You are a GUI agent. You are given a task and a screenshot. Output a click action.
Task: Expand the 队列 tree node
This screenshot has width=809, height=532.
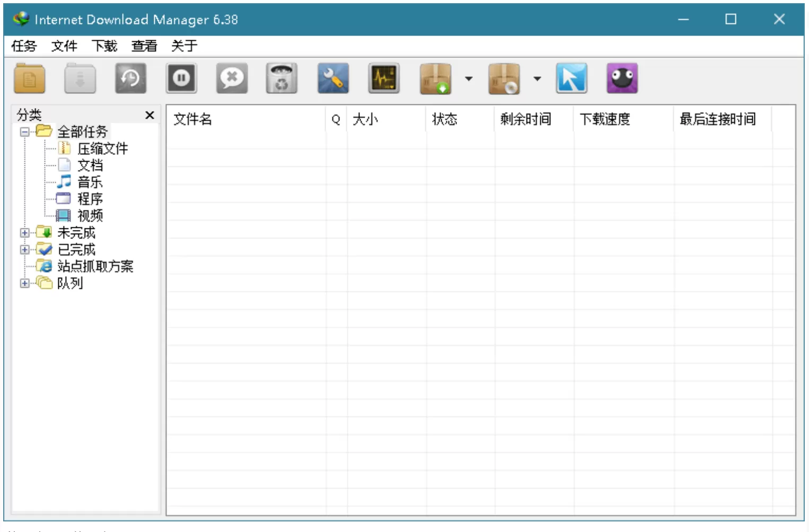[24, 283]
